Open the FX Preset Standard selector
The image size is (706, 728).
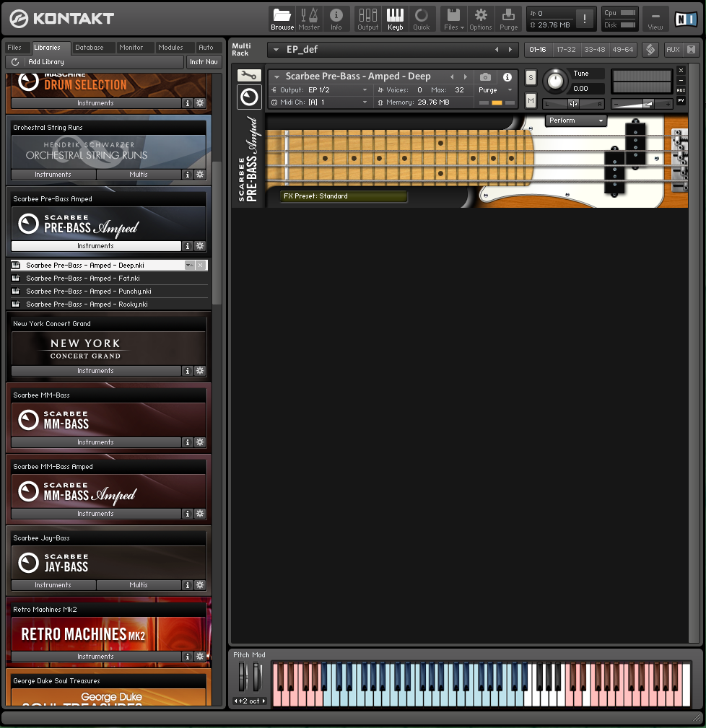click(x=343, y=196)
